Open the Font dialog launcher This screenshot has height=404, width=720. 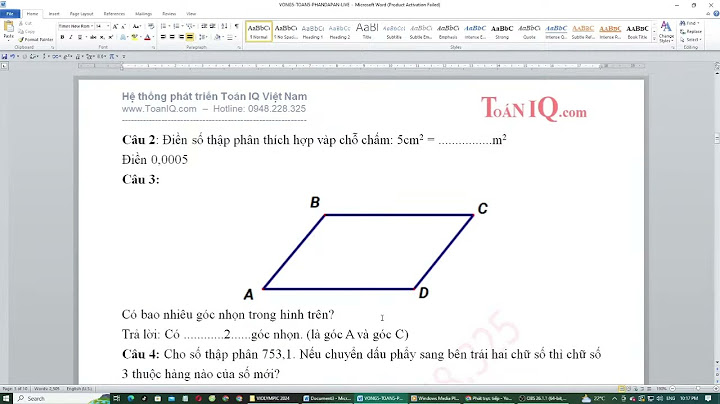point(153,47)
